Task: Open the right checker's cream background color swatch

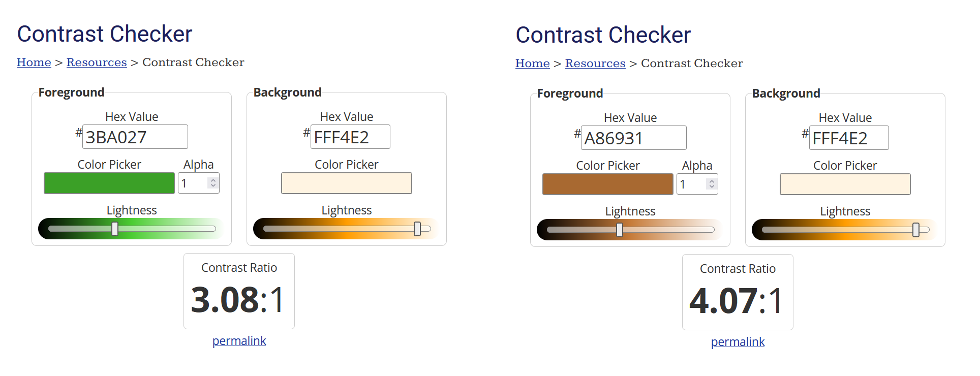Action: tap(845, 184)
